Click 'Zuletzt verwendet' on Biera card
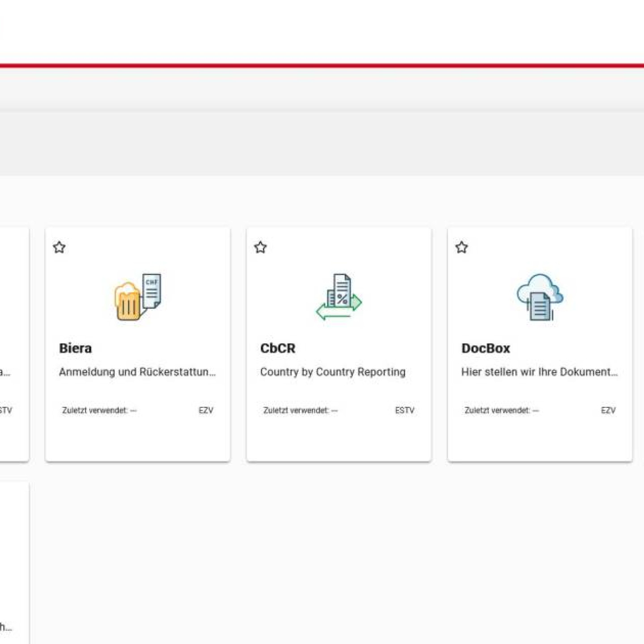Screen dimensions: 644x644 99,410
